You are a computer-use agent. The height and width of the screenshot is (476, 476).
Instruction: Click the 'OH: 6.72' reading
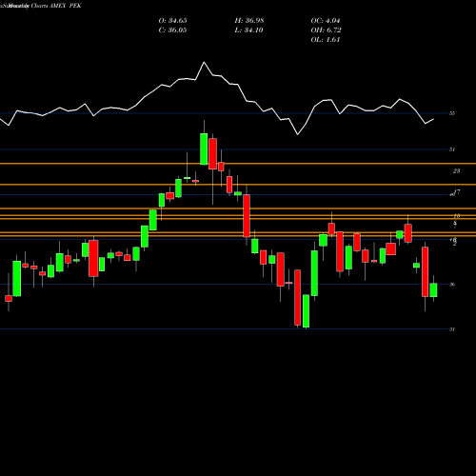click(x=326, y=30)
